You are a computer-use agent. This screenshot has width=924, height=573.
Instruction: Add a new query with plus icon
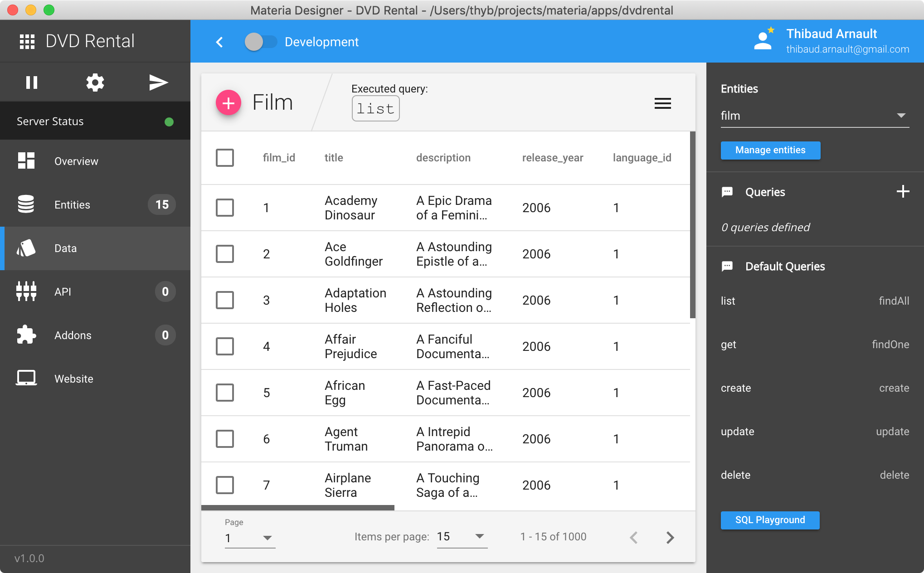[x=902, y=192]
